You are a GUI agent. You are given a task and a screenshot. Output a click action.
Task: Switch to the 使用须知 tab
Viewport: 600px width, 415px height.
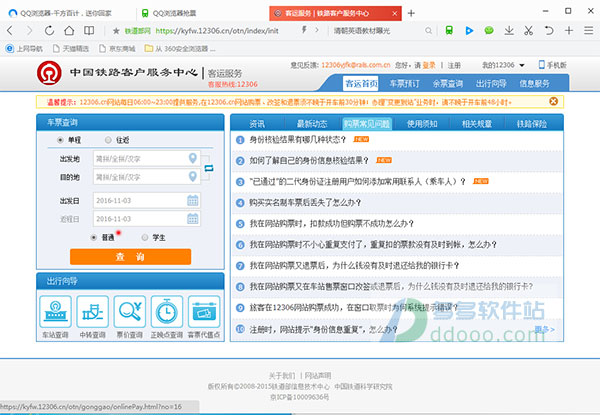(x=422, y=124)
